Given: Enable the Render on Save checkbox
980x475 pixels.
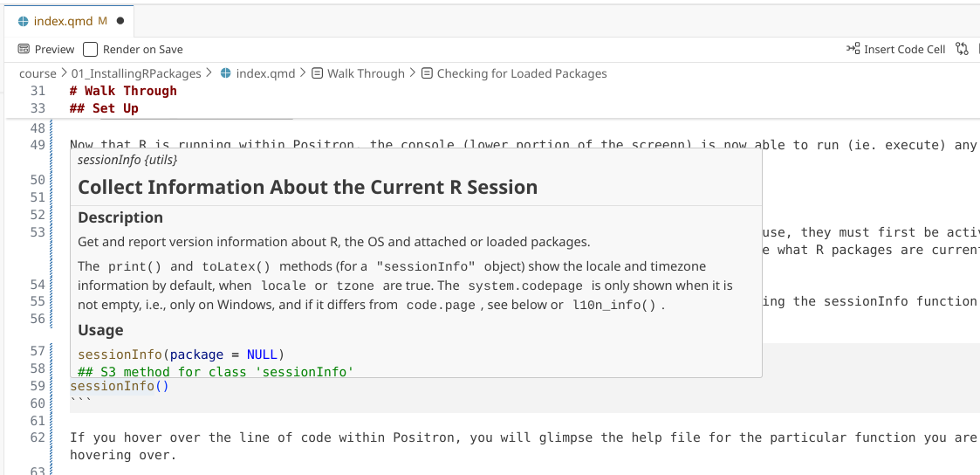Looking at the screenshot, I should click(92, 50).
